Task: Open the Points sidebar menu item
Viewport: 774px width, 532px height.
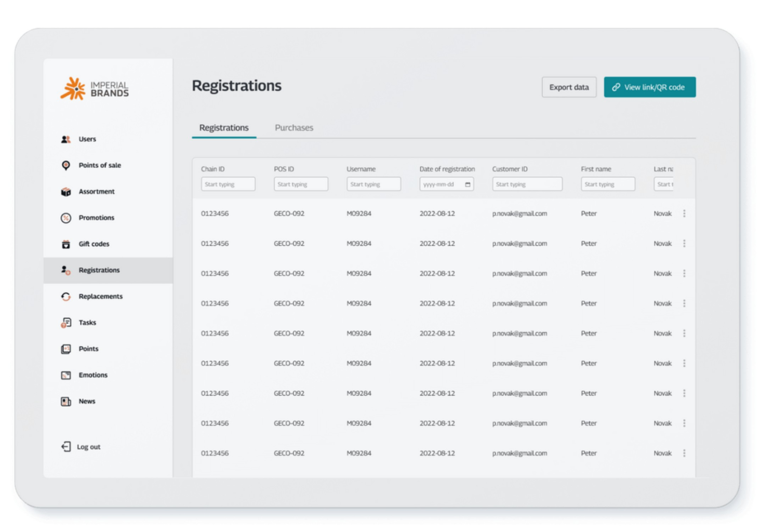Action: tap(88, 349)
